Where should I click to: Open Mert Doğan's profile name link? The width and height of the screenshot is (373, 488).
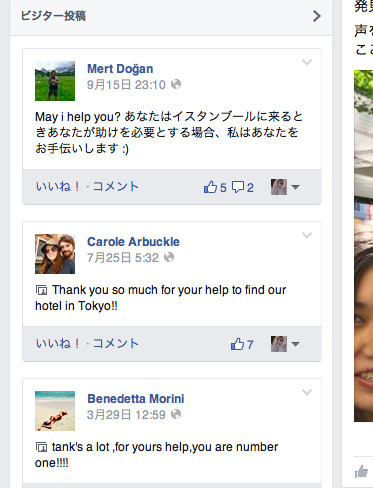[120, 69]
